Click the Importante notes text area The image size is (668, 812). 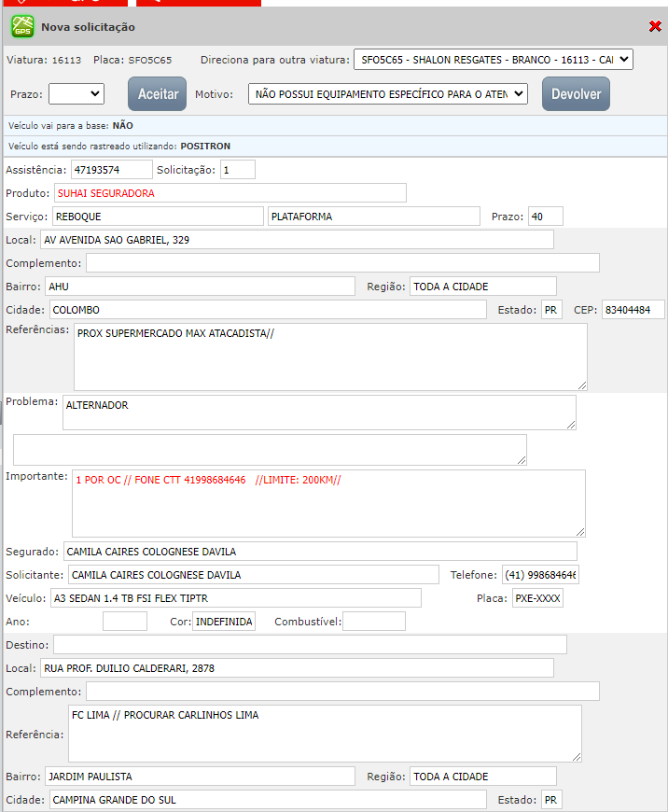point(328,503)
